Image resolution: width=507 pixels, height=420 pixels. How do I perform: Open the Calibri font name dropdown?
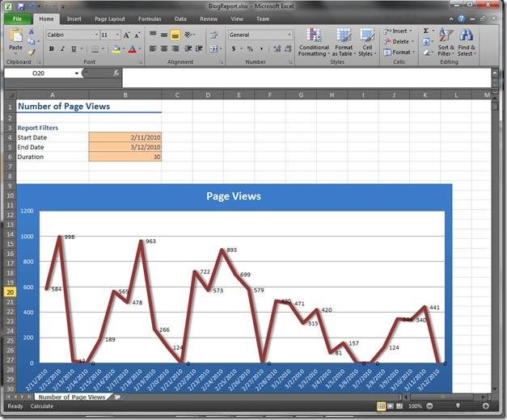[x=96, y=35]
